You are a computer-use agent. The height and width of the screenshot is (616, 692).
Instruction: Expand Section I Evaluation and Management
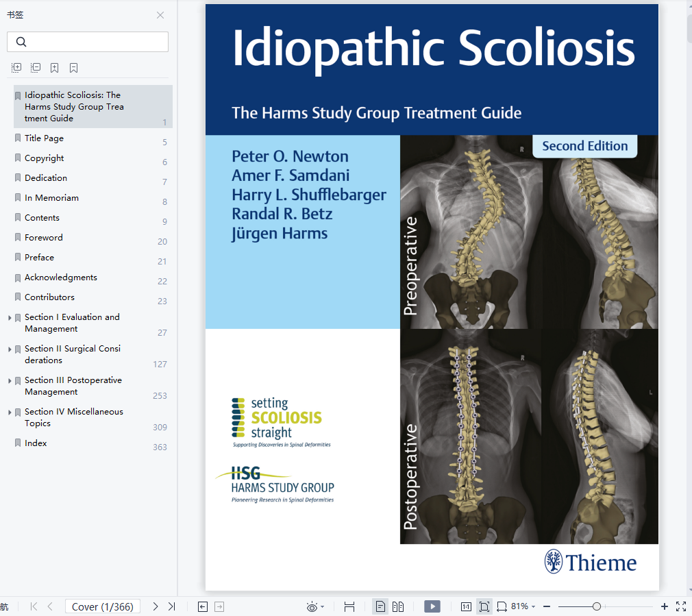(x=10, y=318)
